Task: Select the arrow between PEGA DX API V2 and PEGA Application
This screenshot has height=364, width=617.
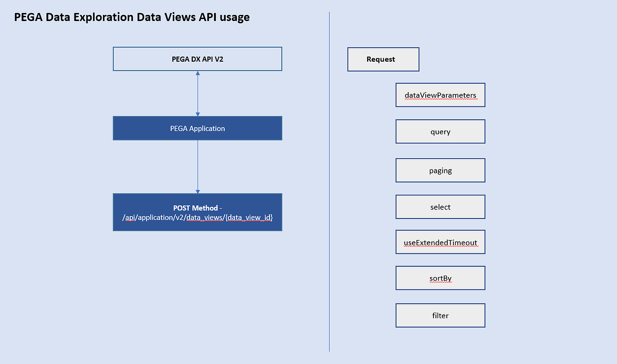Action: [197, 93]
